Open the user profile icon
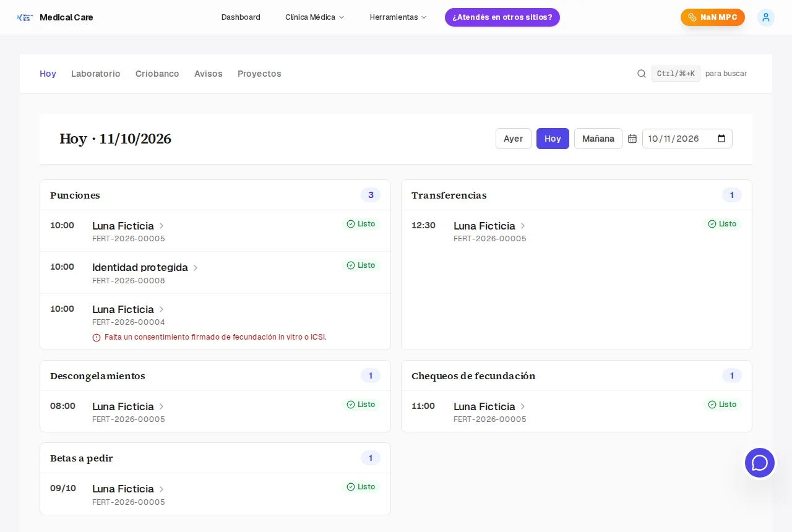Viewport: 792px width, 532px height. pos(766,17)
